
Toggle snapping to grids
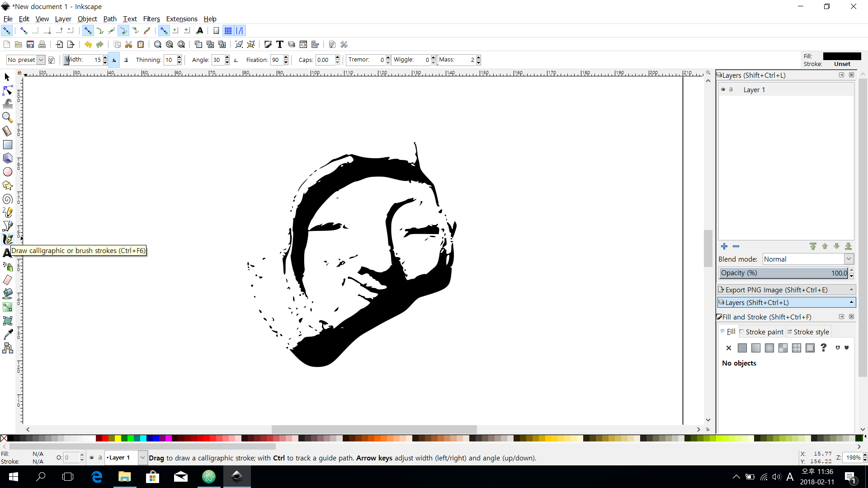(228, 31)
